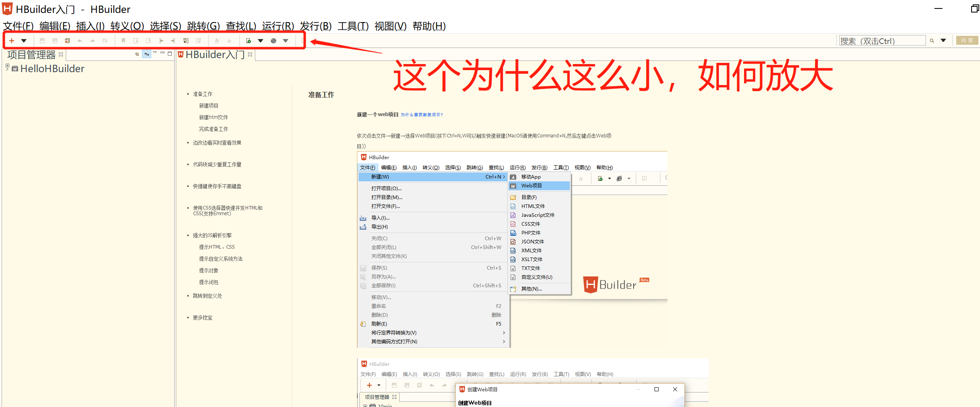Open the dropdown beside run-in-browser icon
The width and height of the screenshot is (980, 407).
coord(261,41)
